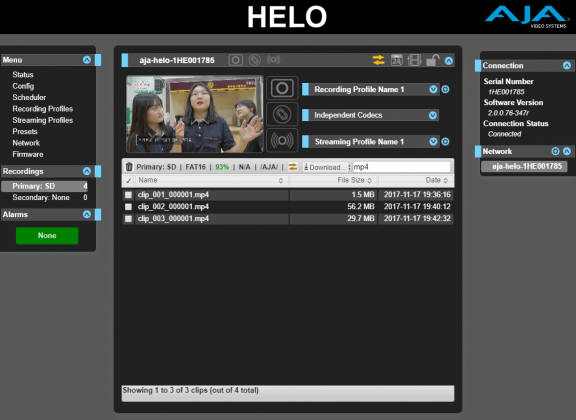Check the box for clip_003_000001.mp4
Viewport: 576px width, 420px height.
coord(128,219)
